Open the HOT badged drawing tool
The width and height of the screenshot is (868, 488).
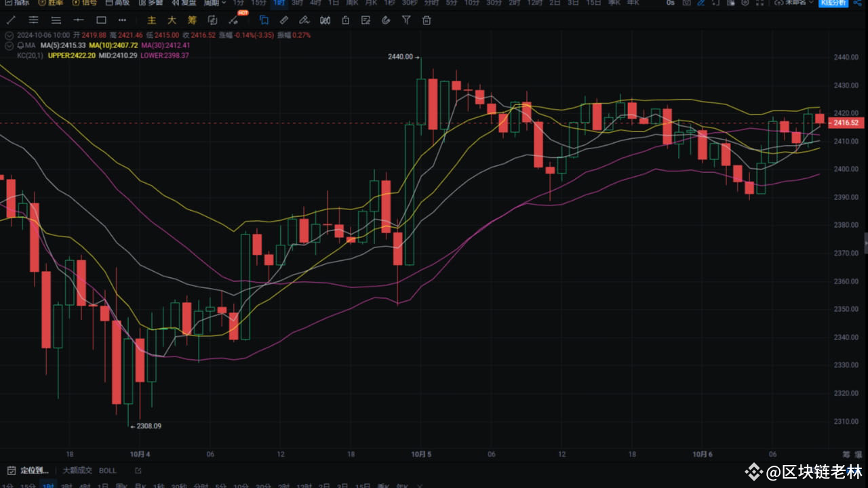point(235,20)
